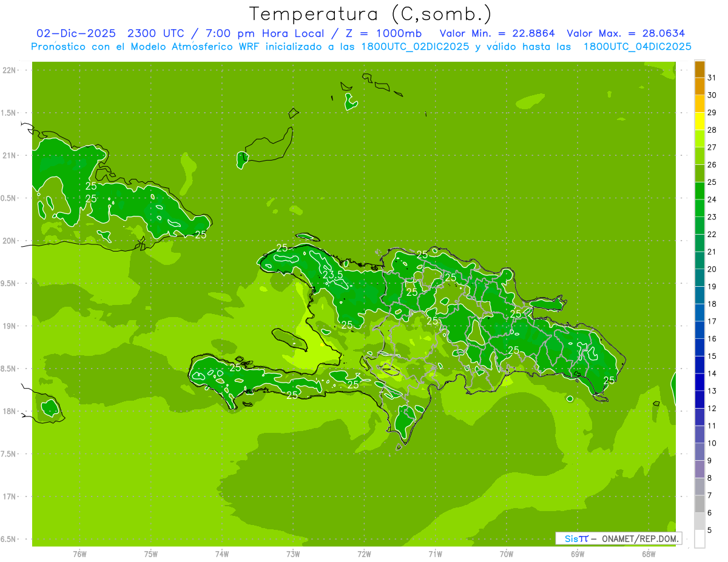Click the "76W" longitude axis label
The image size is (728, 562).
coord(79,554)
